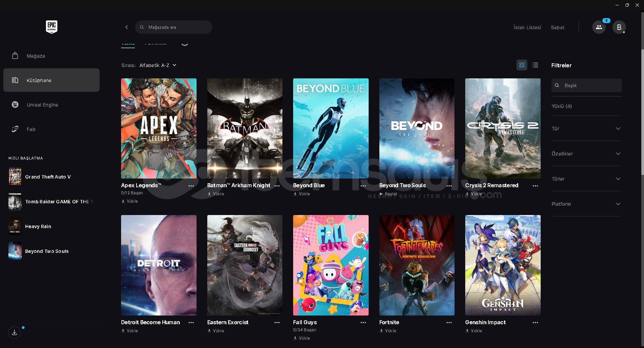This screenshot has width=644, height=348.
Task: Open the Fab section
Action: pos(51,129)
